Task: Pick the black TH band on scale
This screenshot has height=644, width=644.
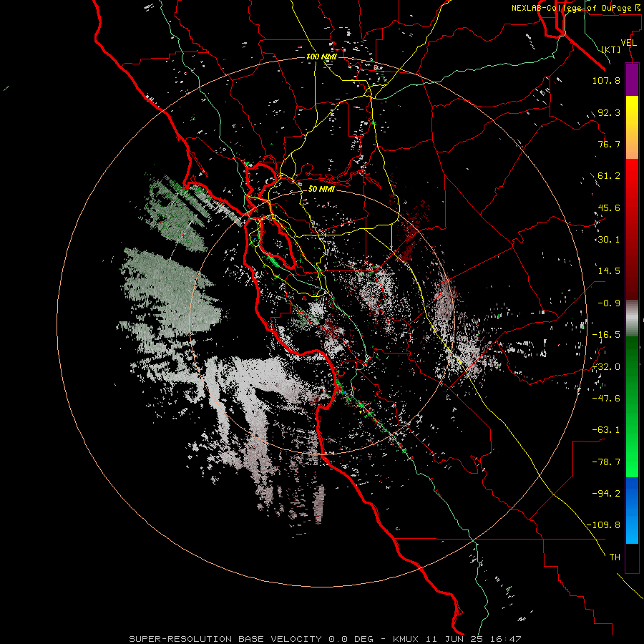Action: [632, 557]
